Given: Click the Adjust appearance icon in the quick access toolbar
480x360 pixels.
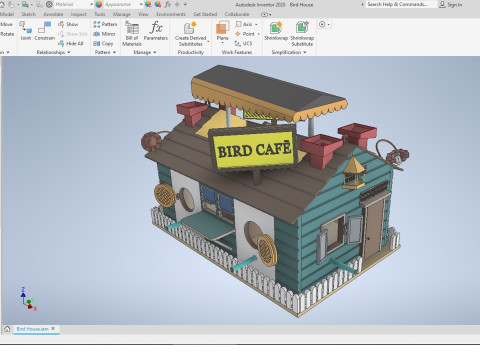Looking at the screenshot, I should [148, 4].
